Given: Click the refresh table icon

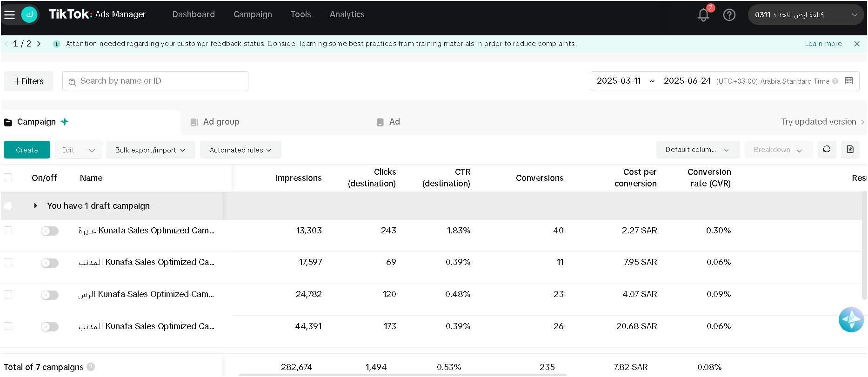Looking at the screenshot, I should pos(827,150).
